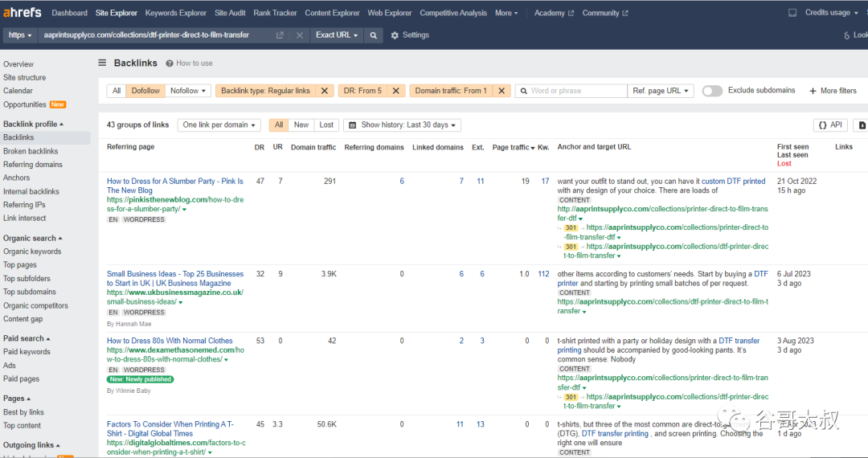The image size is (868, 458).
Task: Open the https protocol dropdown
Action: point(20,35)
